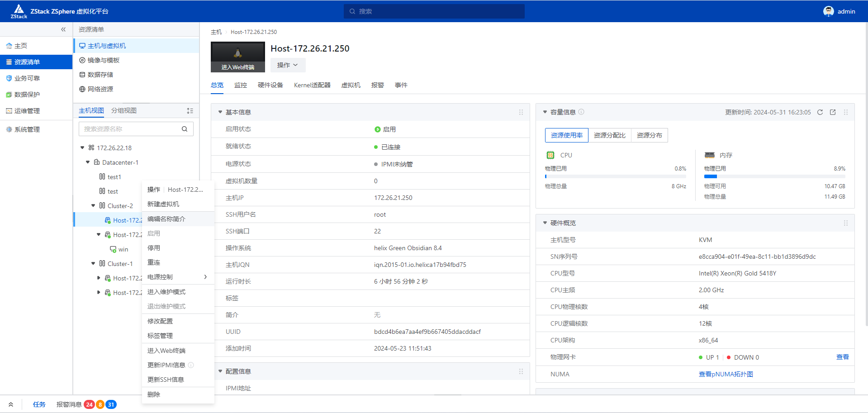Collapse the Cluster-2 tree node
The width and height of the screenshot is (868, 413).
93,206
